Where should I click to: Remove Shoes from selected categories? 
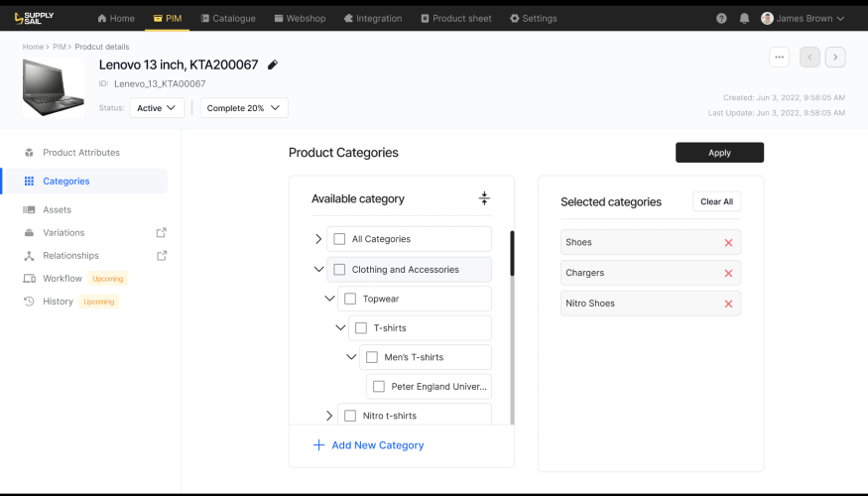(x=728, y=242)
